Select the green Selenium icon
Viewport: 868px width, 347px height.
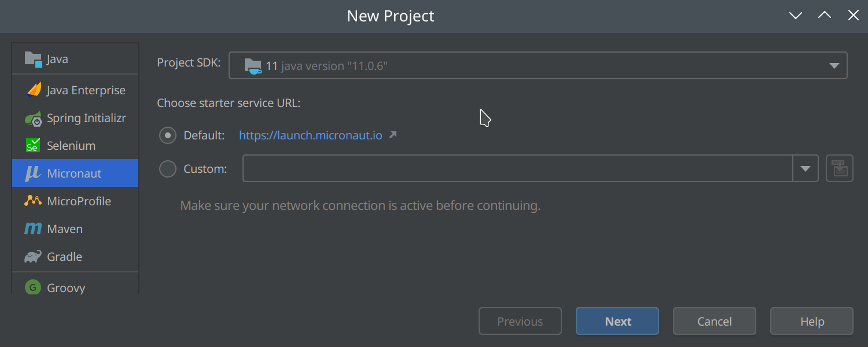[33, 146]
